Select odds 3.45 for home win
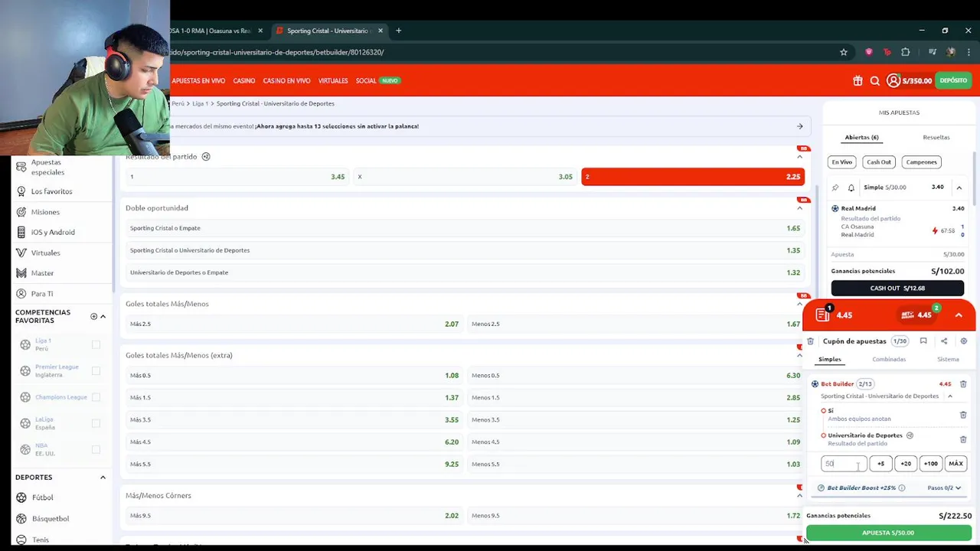Viewport: 980px width, 551px height. [x=237, y=177]
